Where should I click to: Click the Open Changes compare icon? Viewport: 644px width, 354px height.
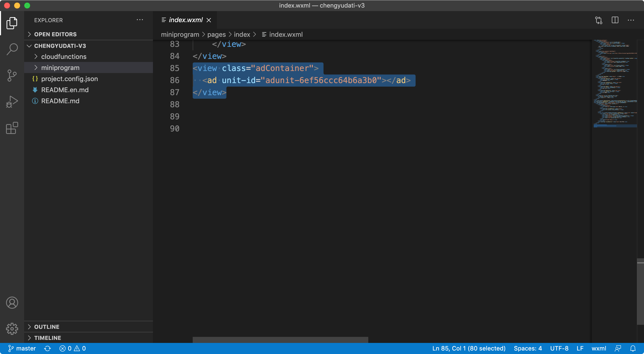coord(599,20)
